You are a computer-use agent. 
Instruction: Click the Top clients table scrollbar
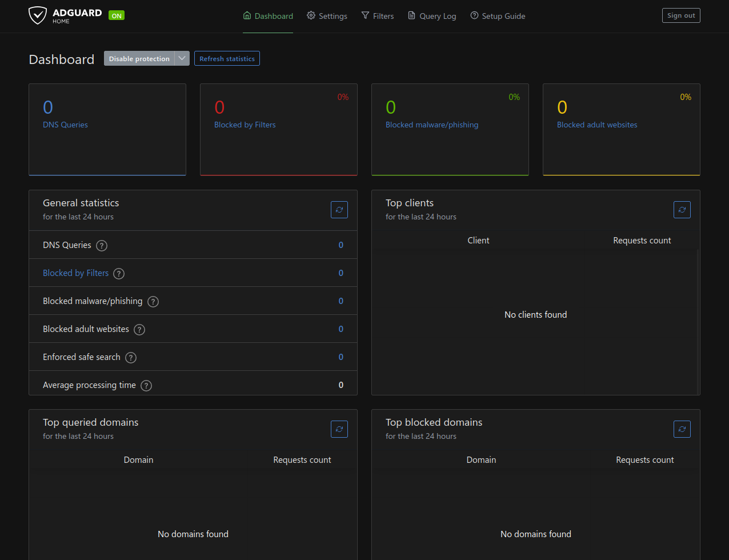[698, 320]
